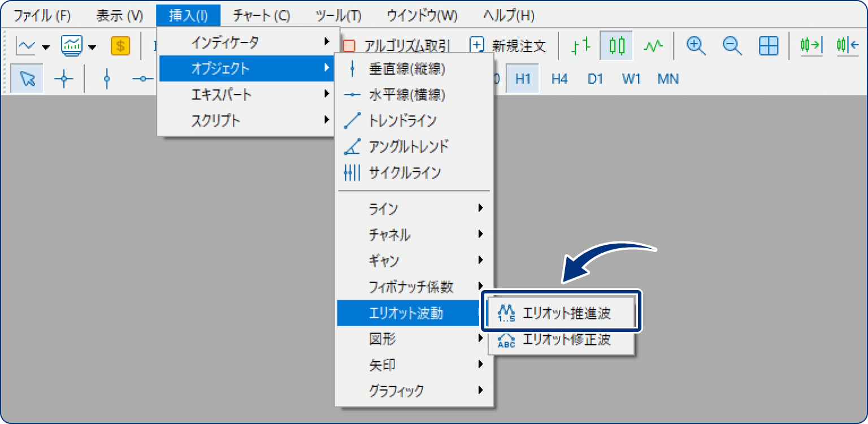Choose エリオット修正波 from the submenu

click(562, 339)
